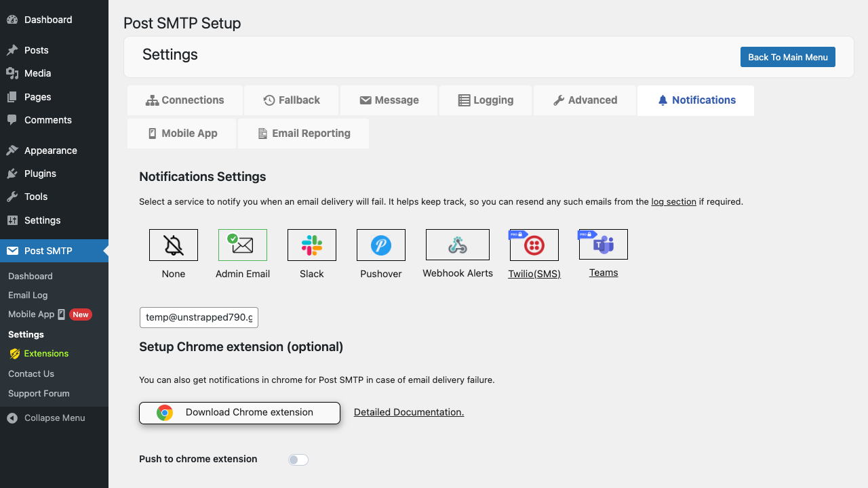This screenshot has height=488, width=868.
Task: Click the Twilio(SMS) label link
Action: coord(534,274)
